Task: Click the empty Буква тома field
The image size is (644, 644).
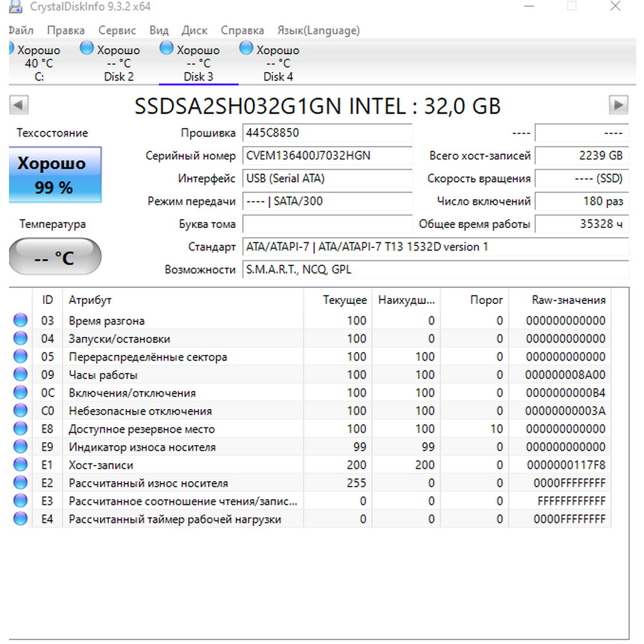Action: tap(327, 224)
